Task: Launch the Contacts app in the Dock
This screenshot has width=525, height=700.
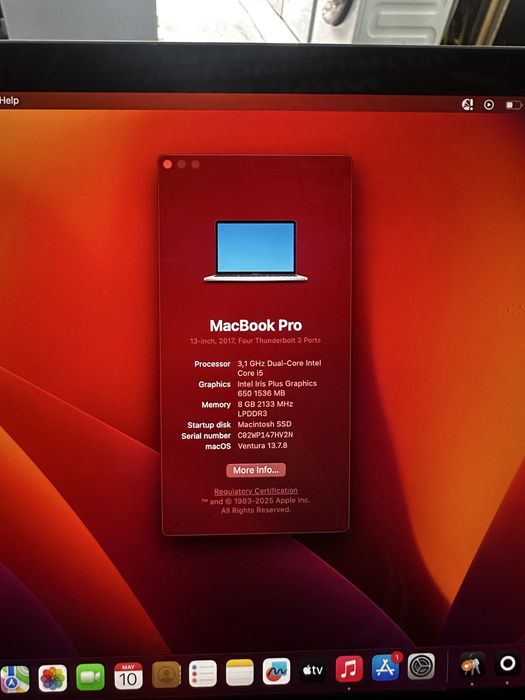Action: click(x=166, y=674)
